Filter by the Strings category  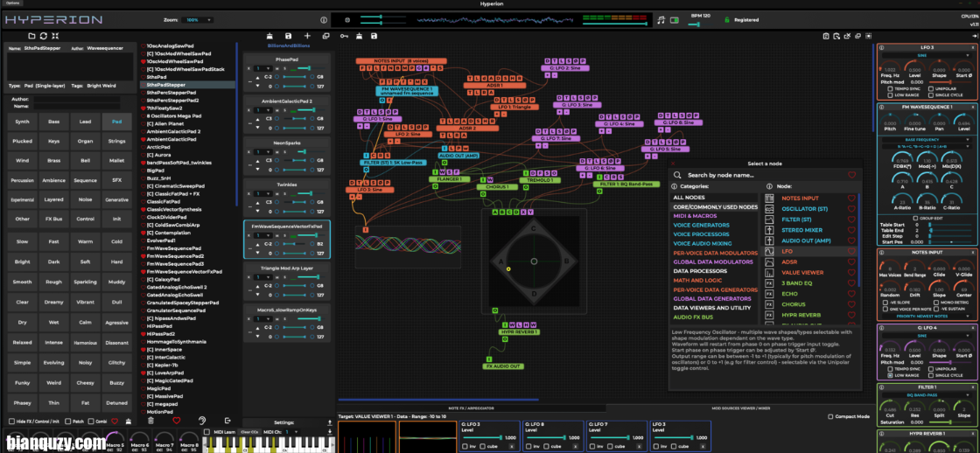tap(117, 141)
